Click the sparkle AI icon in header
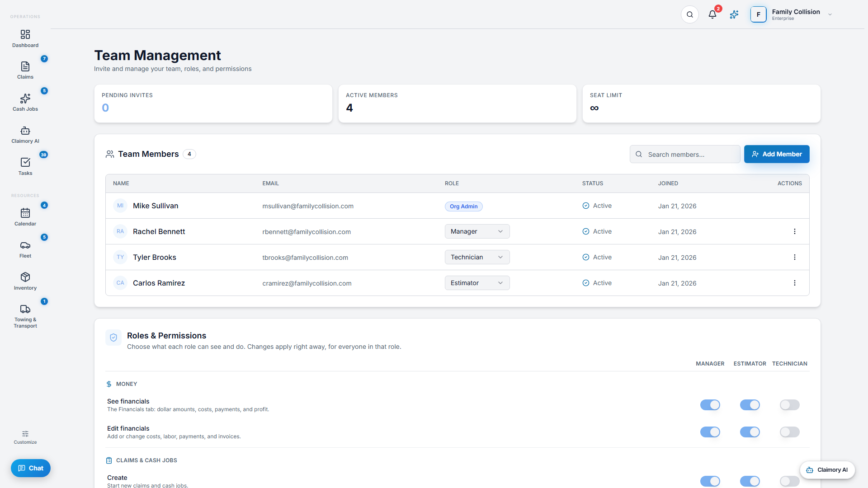The height and width of the screenshot is (488, 868). [734, 14]
